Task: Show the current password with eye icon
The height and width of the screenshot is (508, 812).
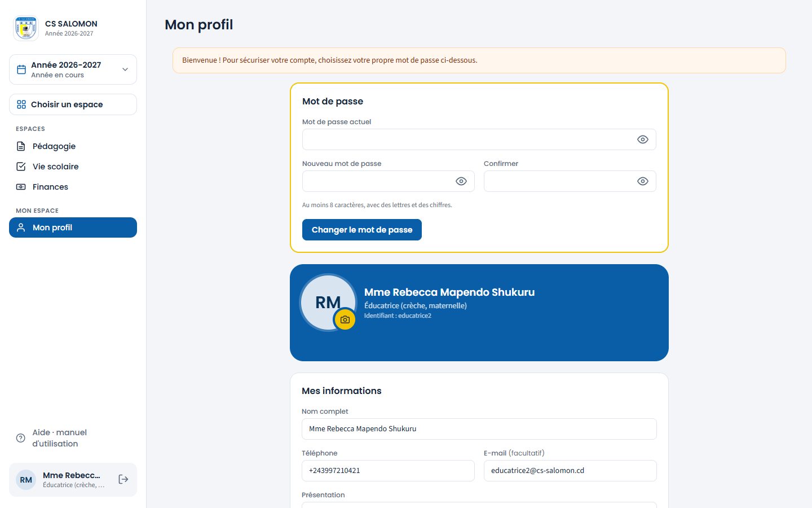Action: pos(643,139)
